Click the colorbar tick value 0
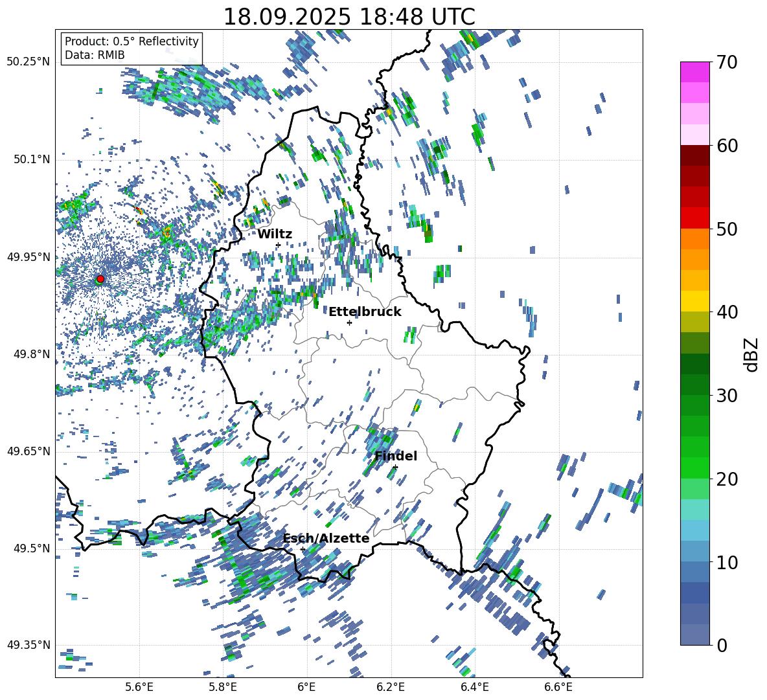Viewport: 767px width, 700px height. (721, 645)
